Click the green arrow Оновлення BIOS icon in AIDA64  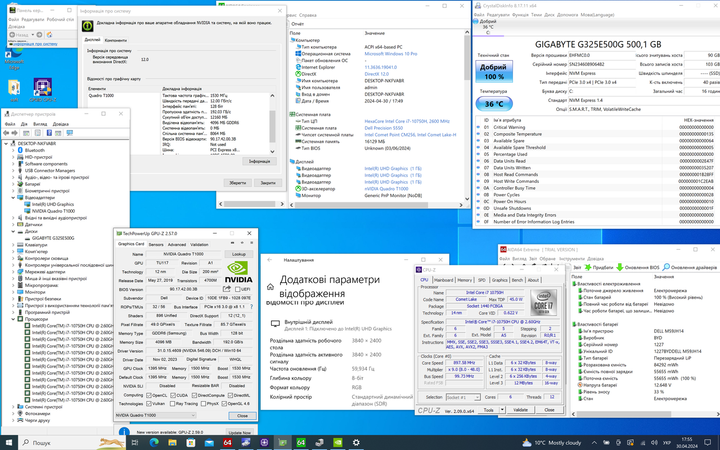(x=619, y=267)
